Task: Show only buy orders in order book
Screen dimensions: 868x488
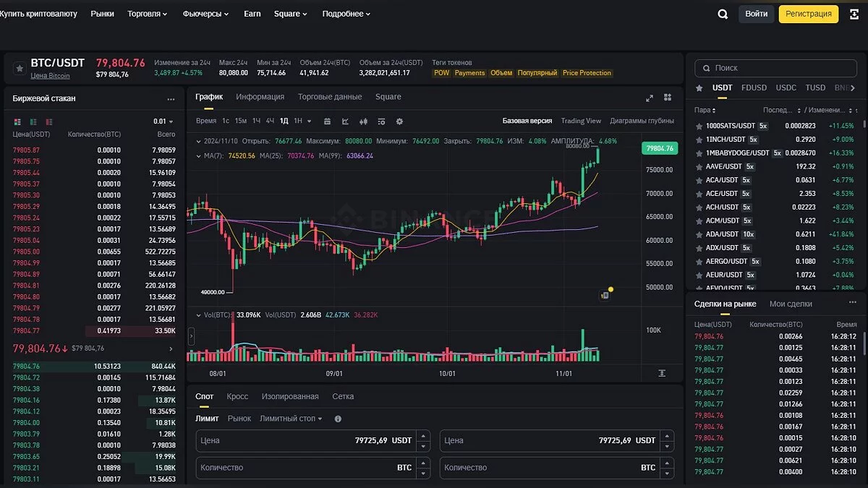Action: [33, 121]
